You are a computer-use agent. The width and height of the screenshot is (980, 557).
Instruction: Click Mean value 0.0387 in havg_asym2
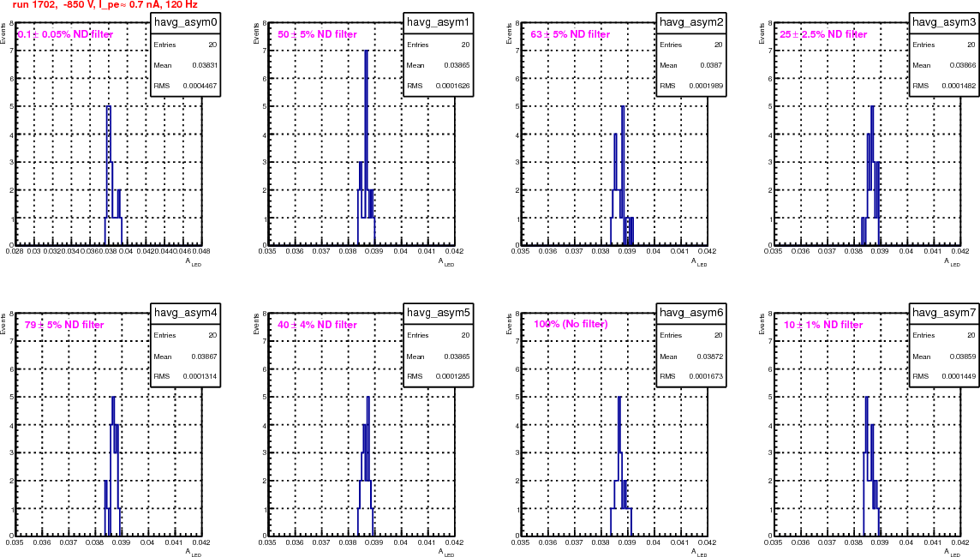[711, 65]
